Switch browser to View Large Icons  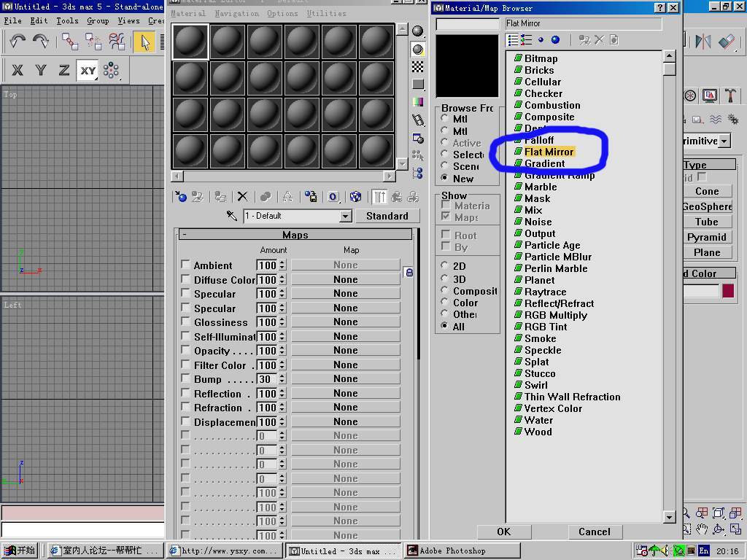coord(555,40)
